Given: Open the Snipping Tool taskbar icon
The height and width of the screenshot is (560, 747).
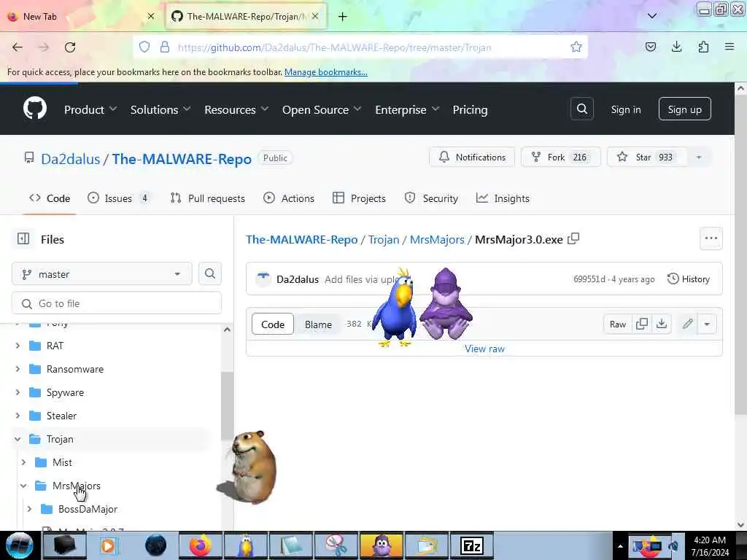Looking at the screenshot, I should click(x=336, y=545).
